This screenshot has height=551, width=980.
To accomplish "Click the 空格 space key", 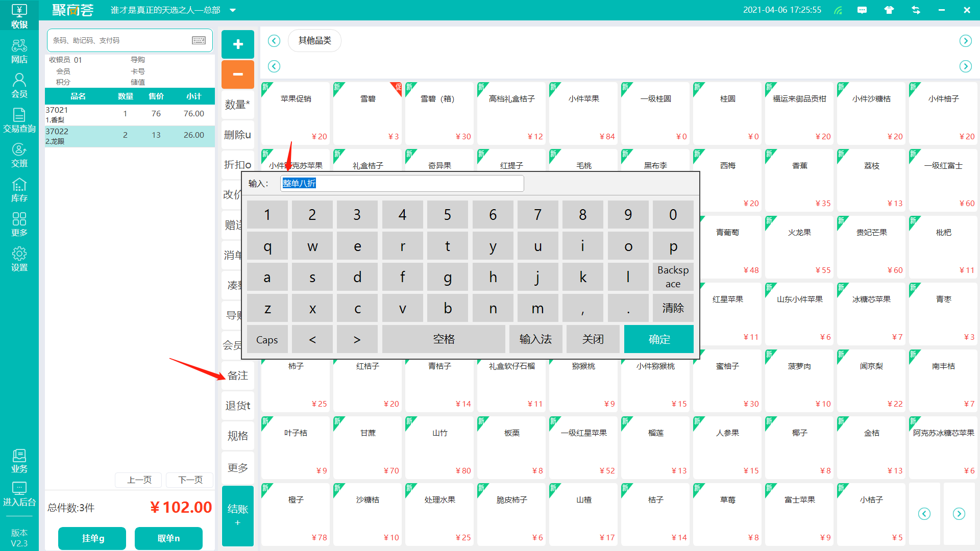I will (444, 339).
